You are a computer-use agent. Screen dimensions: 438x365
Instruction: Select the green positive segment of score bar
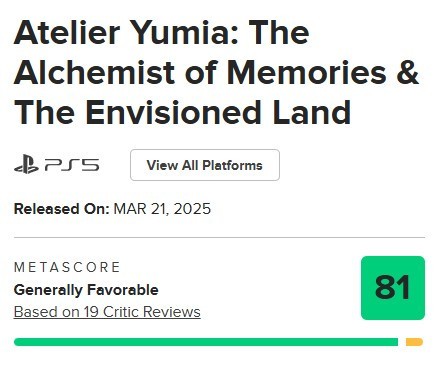206,342
